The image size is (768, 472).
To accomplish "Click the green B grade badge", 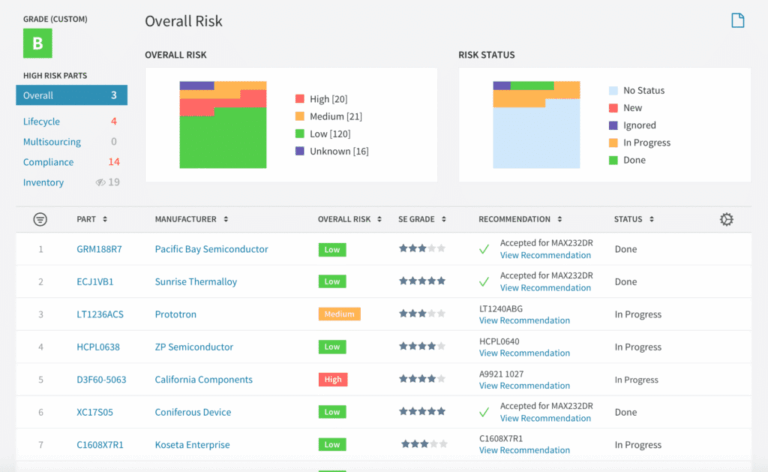I will point(38,43).
